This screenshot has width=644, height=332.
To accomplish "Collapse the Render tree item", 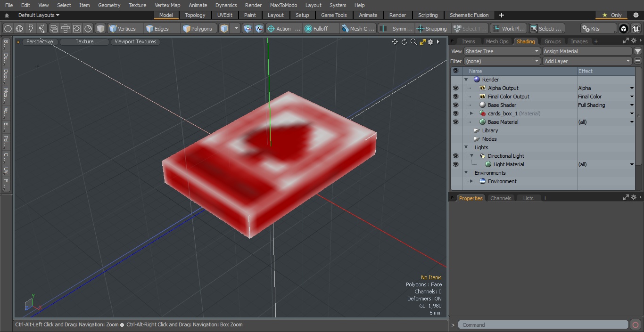I will (466, 80).
